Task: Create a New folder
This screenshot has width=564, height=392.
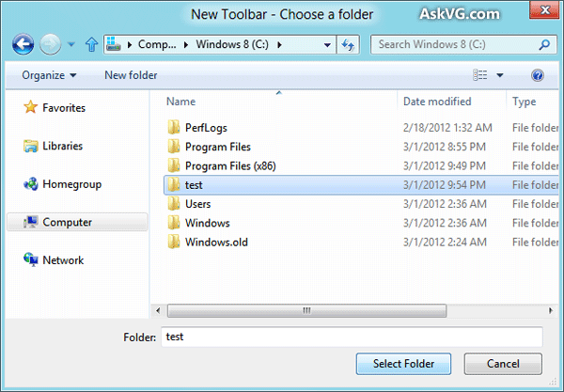Action: click(131, 75)
